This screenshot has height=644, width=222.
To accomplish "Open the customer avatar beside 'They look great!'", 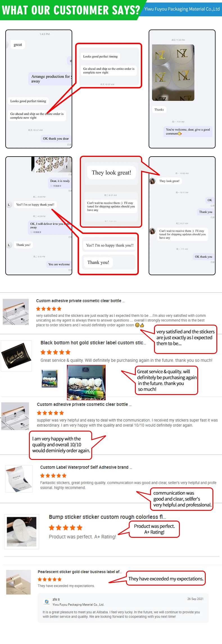I will pyautogui.click(x=153, y=181).
